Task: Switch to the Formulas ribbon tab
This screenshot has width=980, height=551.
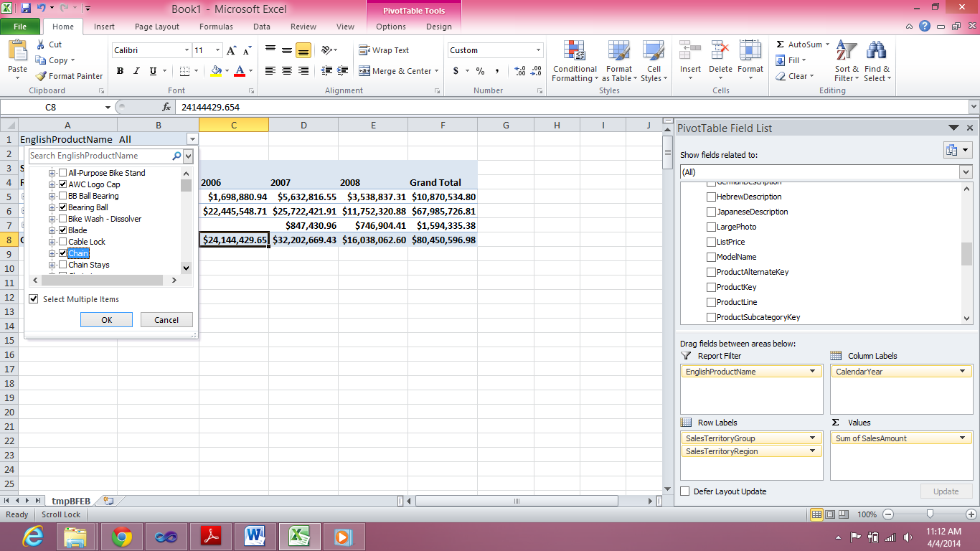Action: coord(216,27)
